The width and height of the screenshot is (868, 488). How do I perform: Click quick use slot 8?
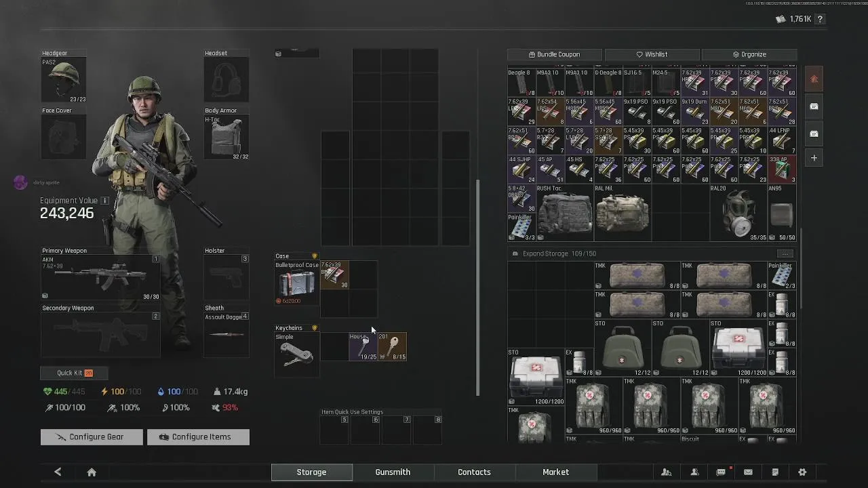point(428,430)
